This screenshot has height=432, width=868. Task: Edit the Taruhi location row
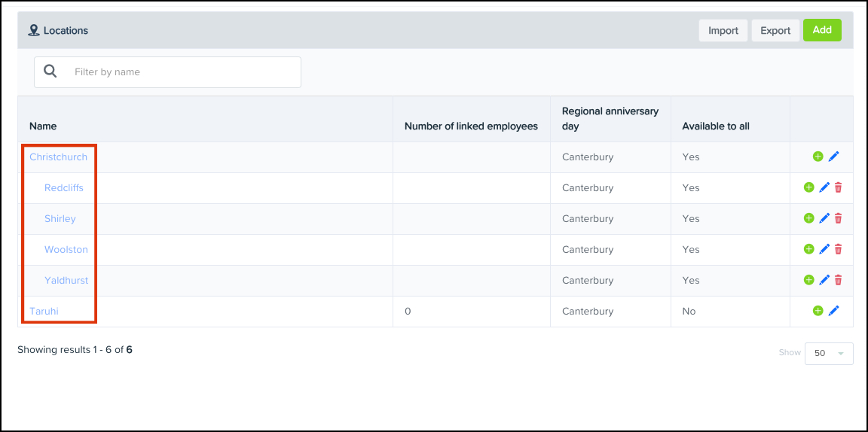pyautogui.click(x=833, y=311)
